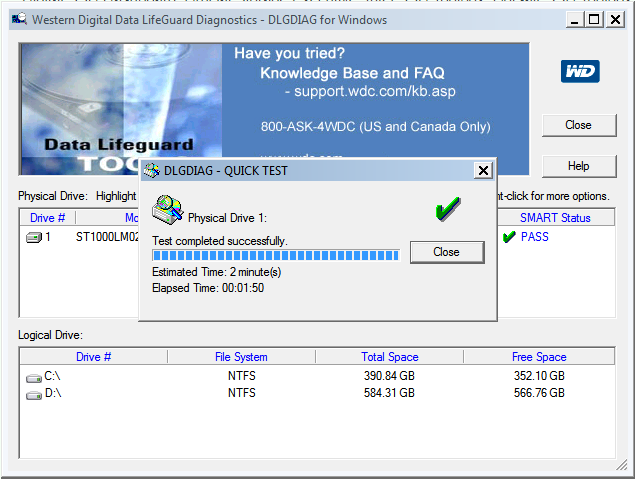Click the Quick Test progress bar
Image resolution: width=637 pixels, height=484 pixels.
(x=276, y=255)
